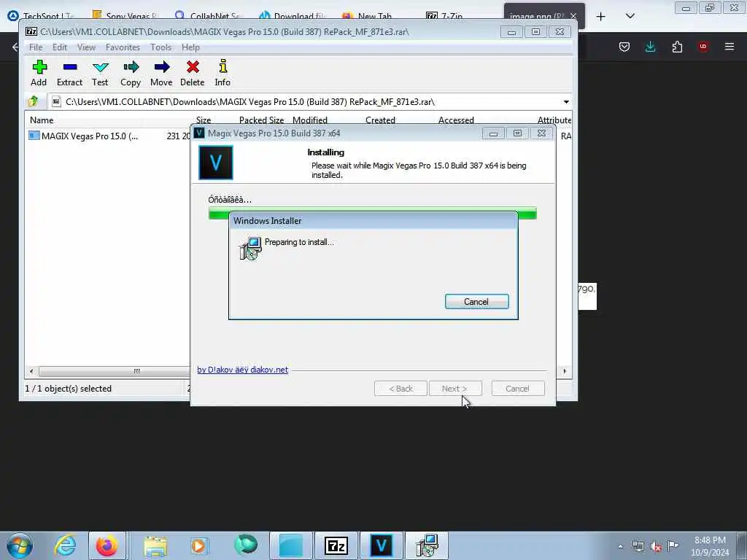Click the uBlock Origin extension icon
747x560 pixels.
(703, 46)
